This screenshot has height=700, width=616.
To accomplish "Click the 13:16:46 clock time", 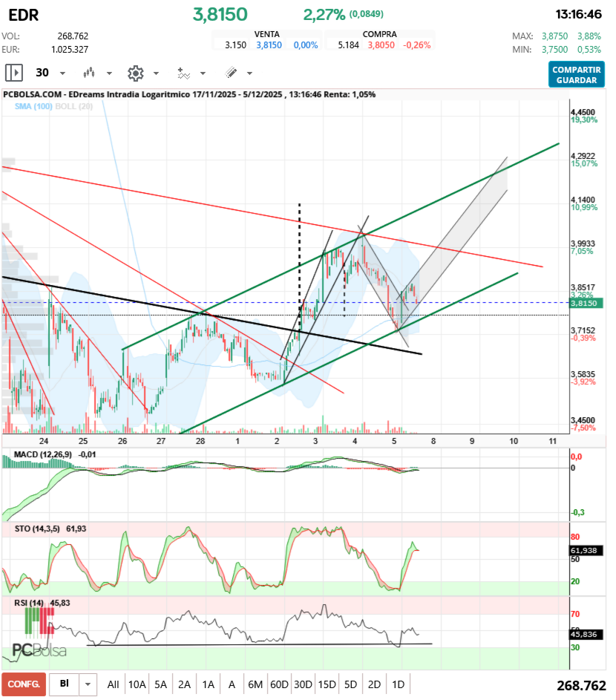I will coord(578,14).
